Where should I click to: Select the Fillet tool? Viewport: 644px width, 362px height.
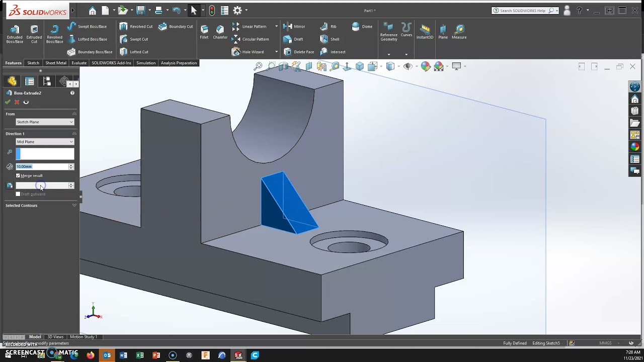[x=204, y=32]
